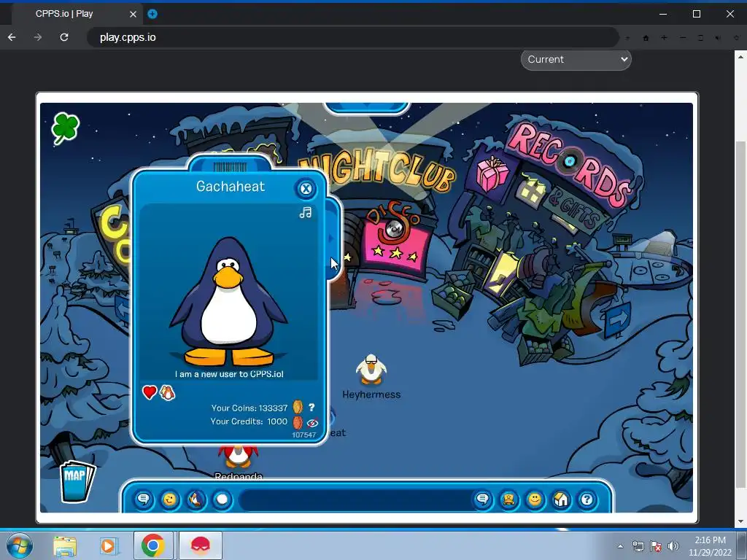
Task: Open the Windows Start button
Action: coord(20,545)
